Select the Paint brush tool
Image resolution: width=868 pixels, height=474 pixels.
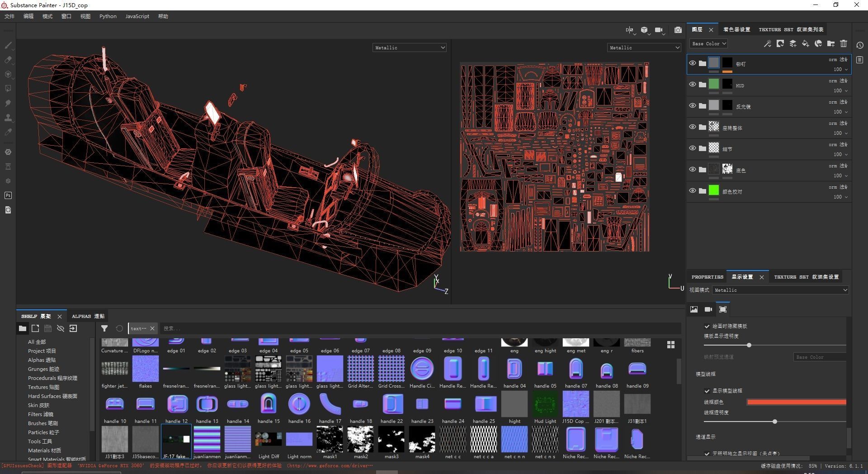click(x=8, y=45)
